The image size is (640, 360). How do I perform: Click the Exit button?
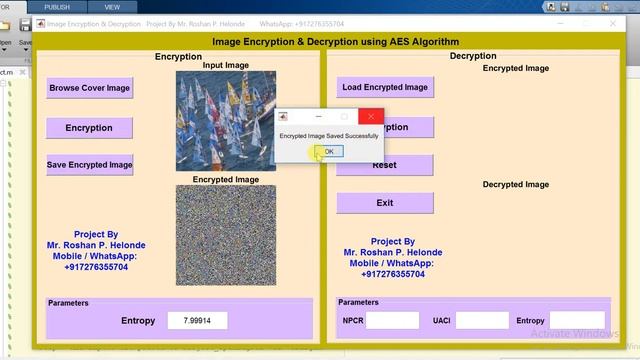click(x=385, y=203)
